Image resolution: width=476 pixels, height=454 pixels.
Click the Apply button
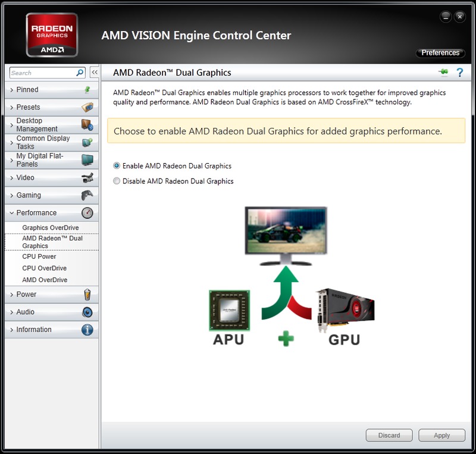click(441, 435)
